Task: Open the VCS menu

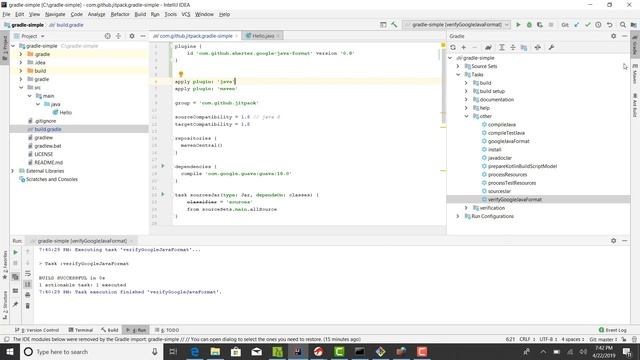Action: click(186, 14)
